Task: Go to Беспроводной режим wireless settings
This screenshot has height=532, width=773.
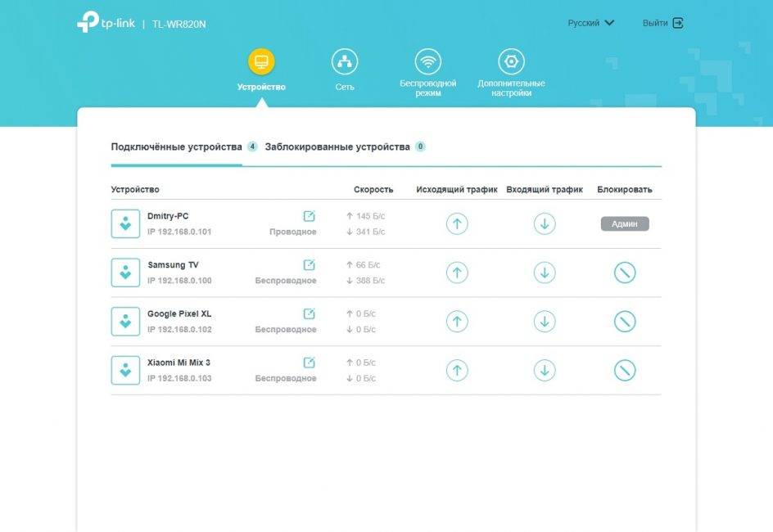Action: [427, 73]
